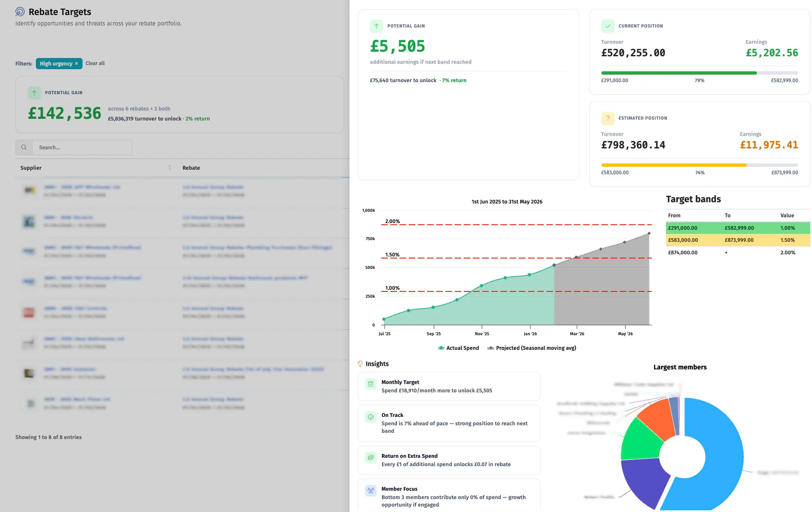Click the Insights lightbulb icon

click(x=360, y=364)
